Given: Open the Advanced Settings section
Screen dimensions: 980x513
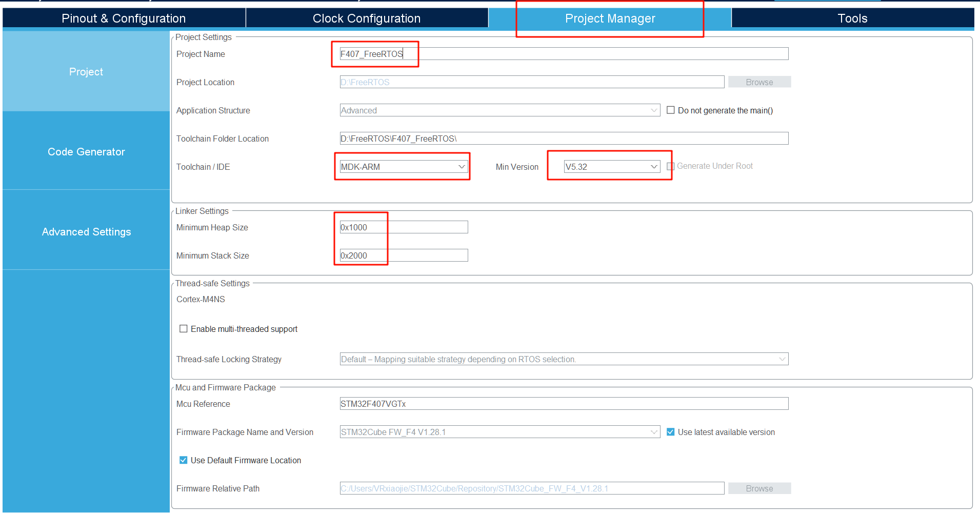Looking at the screenshot, I should (86, 232).
